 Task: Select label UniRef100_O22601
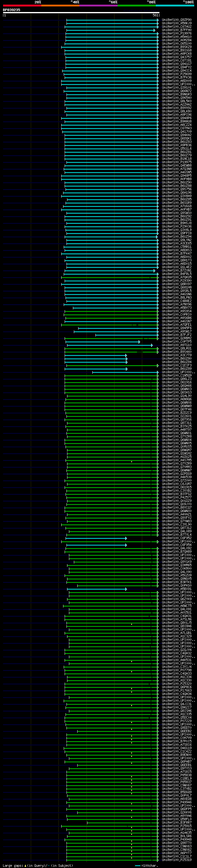click(x=177, y=416)
